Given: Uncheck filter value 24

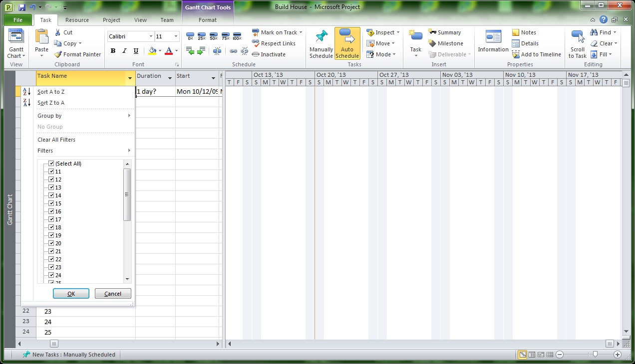Looking at the screenshot, I should click(51, 275).
